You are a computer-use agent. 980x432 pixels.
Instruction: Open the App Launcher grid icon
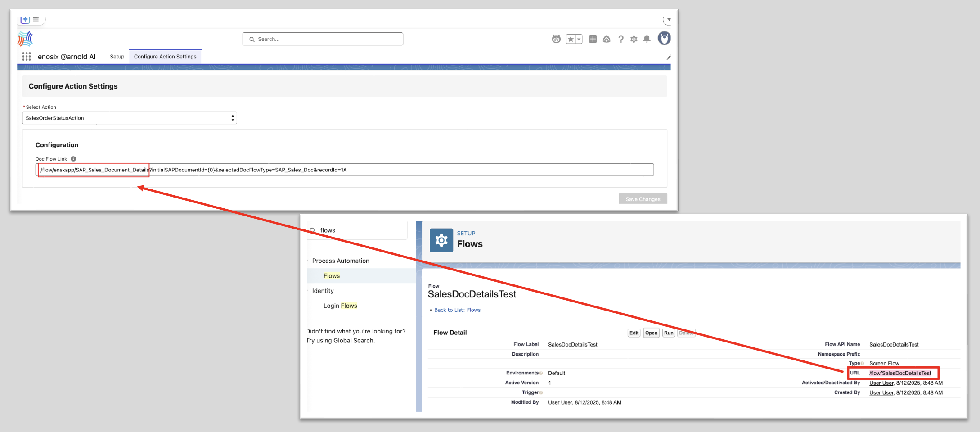click(x=27, y=56)
